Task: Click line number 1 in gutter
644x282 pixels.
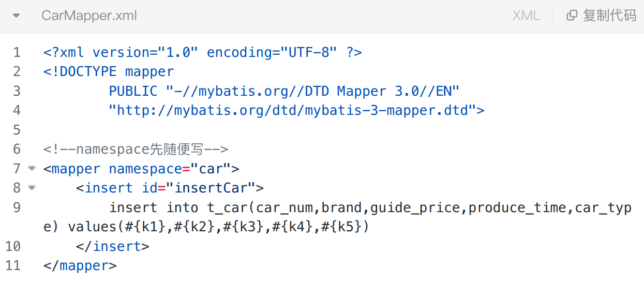Action: coord(17,52)
